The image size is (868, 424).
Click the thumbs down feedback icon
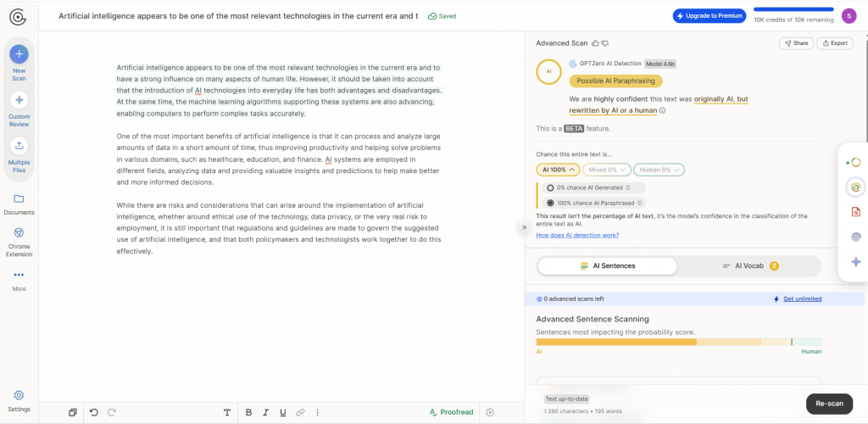(x=605, y=43)
